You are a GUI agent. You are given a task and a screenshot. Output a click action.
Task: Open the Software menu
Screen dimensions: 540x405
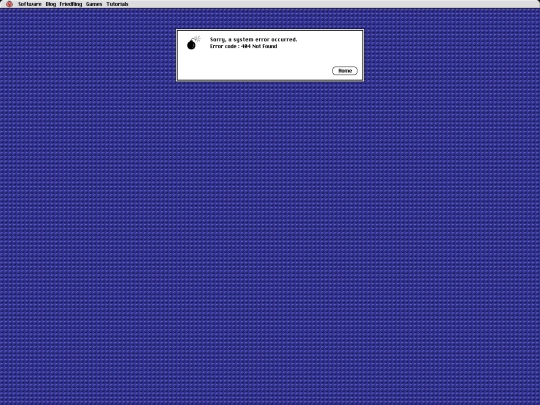tap(30, 4)
